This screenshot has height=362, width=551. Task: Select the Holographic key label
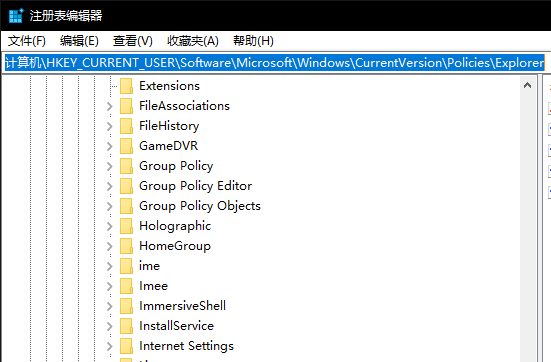point(175,226)
